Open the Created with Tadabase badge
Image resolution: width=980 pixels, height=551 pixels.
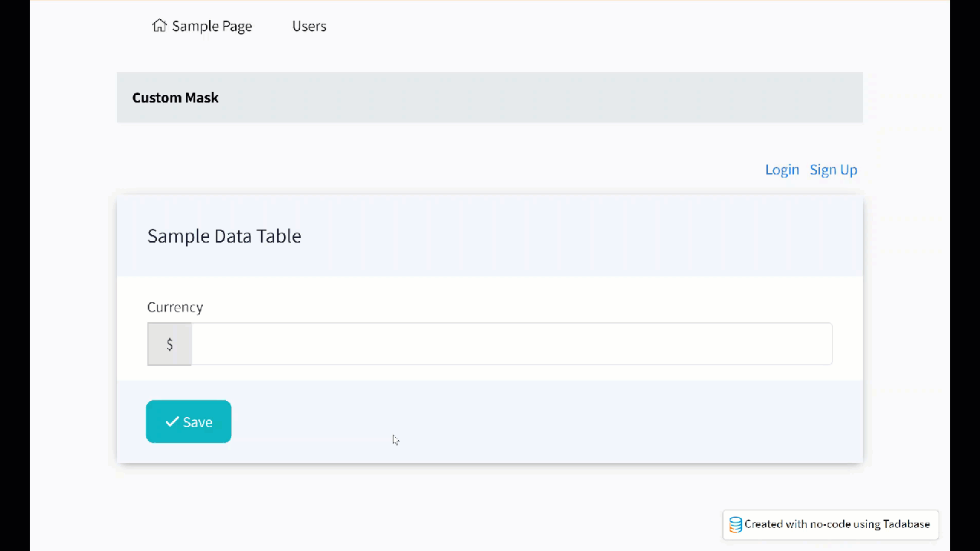(831, 525)
